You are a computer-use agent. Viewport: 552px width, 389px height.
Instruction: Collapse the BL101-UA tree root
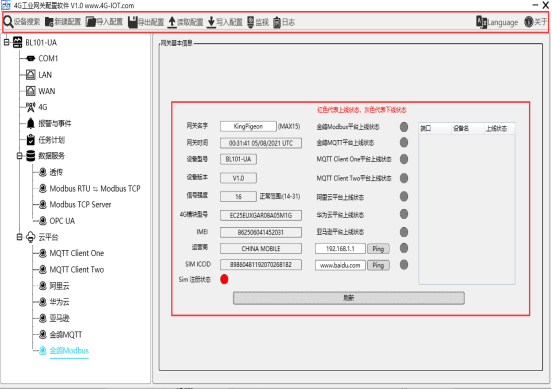[x=7, y=43]
